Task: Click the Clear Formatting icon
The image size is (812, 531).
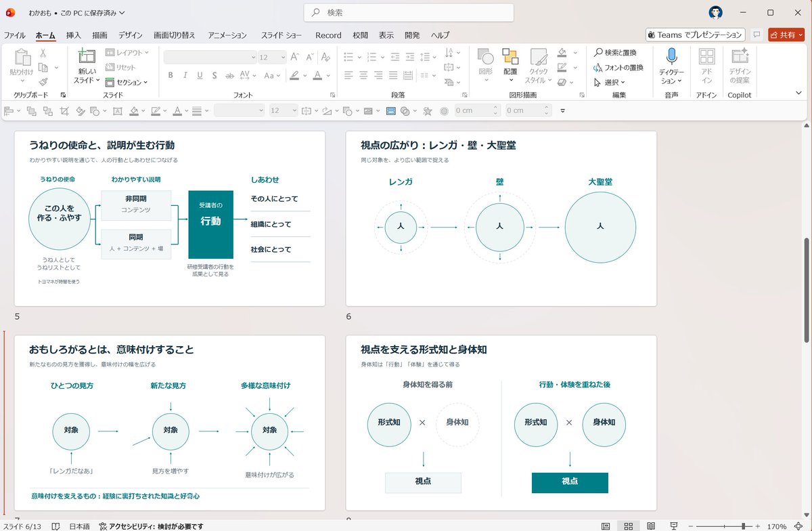Action: 325,58
